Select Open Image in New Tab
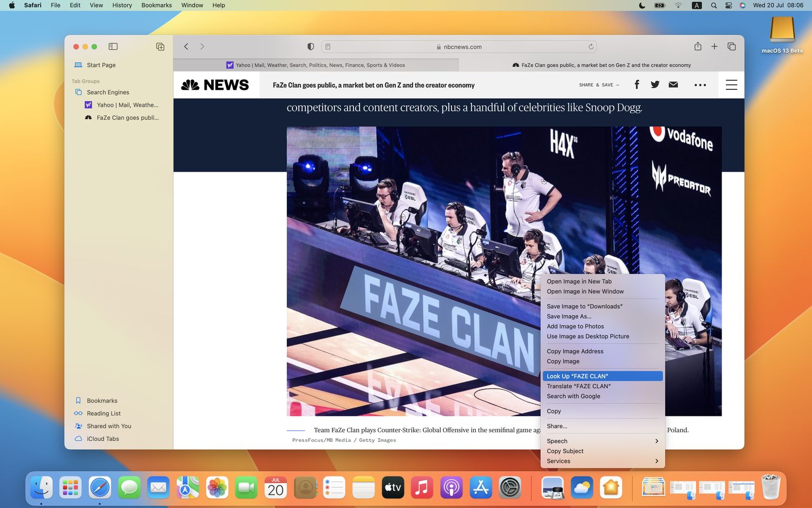This screenshot has width=812, height=508. tap(603, 282)
